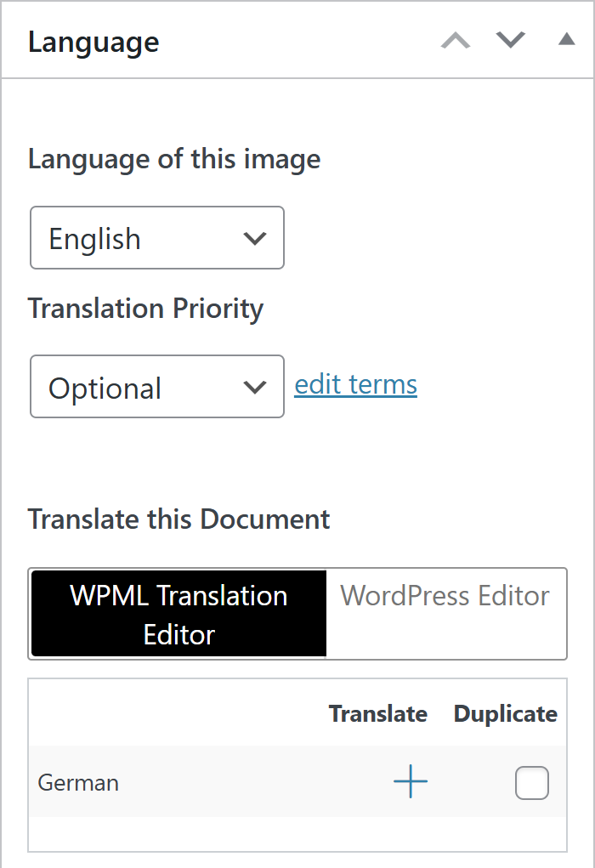The image size is (595, 868).
Task: Move the Language panel up
Action: click(x=456, y=41)
